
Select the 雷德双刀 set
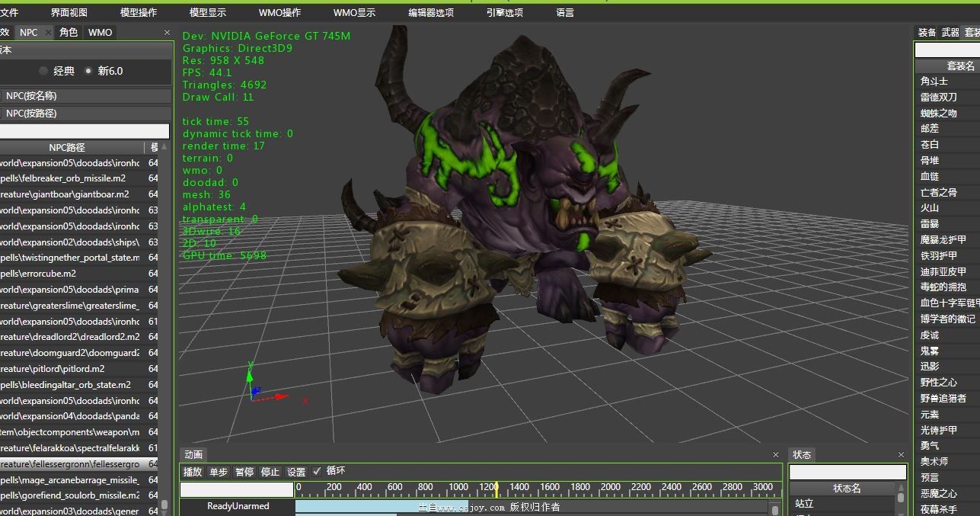[x=947, y=98]
